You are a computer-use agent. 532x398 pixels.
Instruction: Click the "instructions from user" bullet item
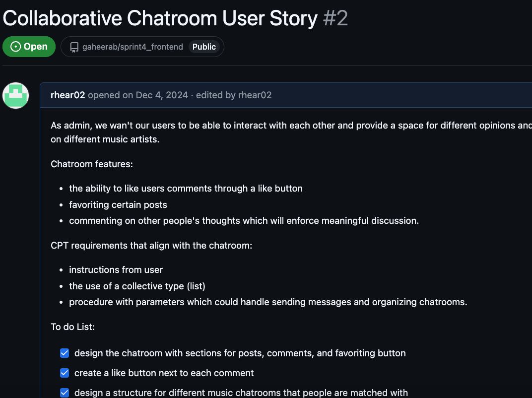(116, 270)
